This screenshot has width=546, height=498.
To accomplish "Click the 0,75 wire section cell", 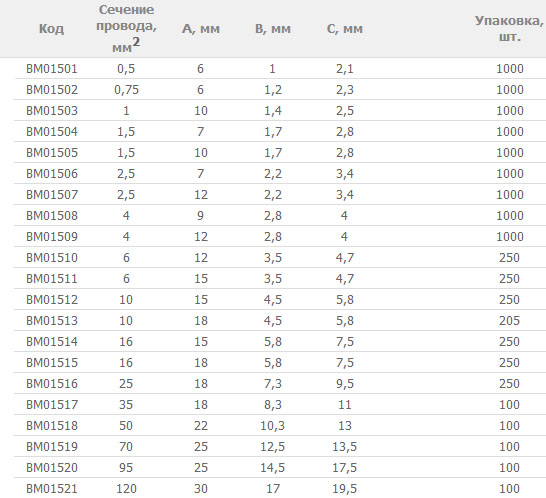I will [x=126, y=90].
